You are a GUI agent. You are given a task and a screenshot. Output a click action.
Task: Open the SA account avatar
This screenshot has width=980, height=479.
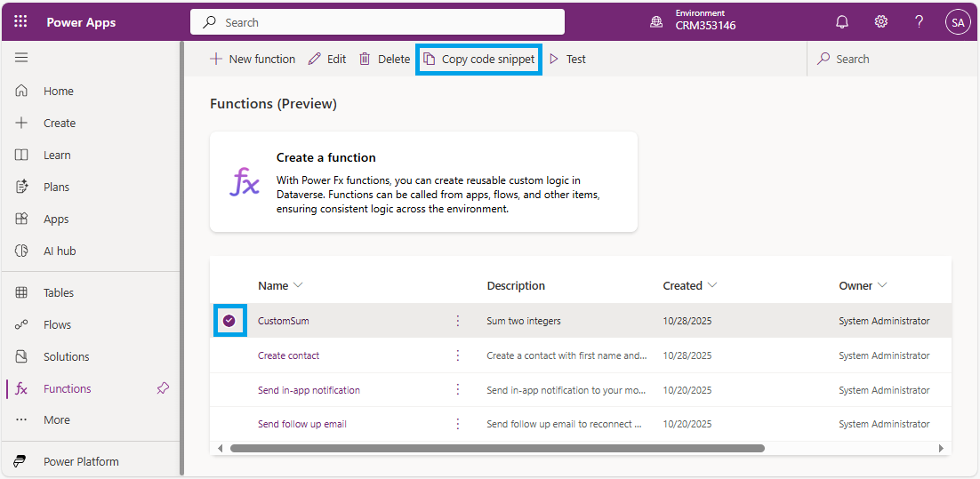[957, 22]
